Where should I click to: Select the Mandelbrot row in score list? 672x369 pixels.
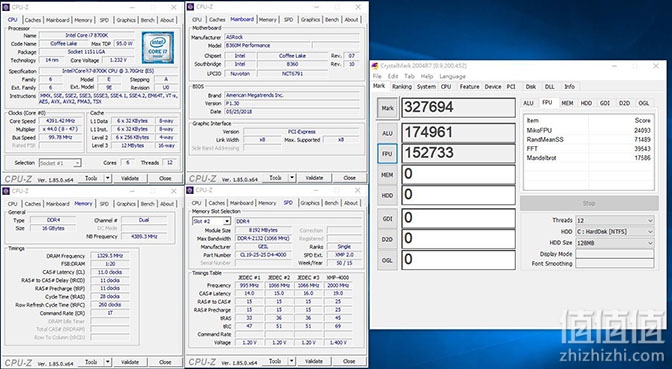588,158
